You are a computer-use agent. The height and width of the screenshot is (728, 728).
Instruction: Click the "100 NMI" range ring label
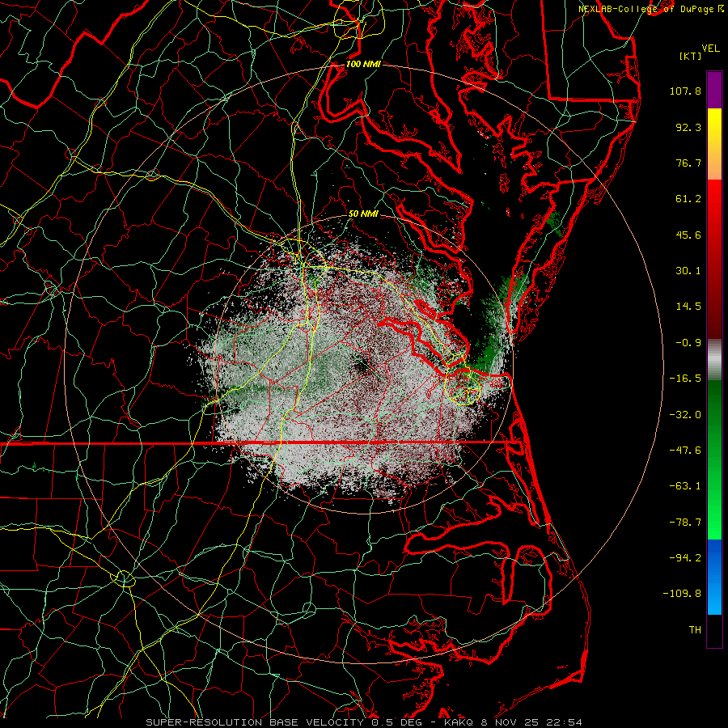coord(363,64)
